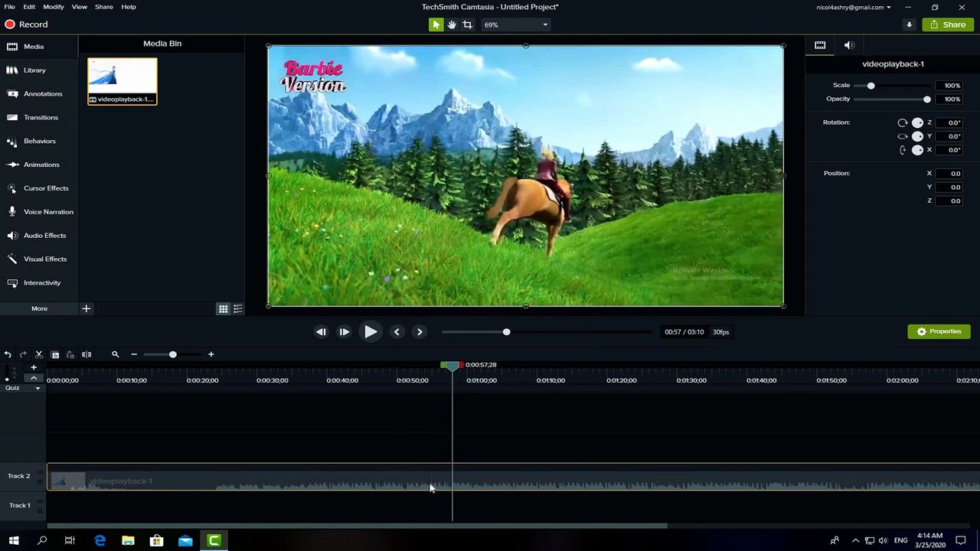Open the Audio Effects tab

(x=39, y=236)
